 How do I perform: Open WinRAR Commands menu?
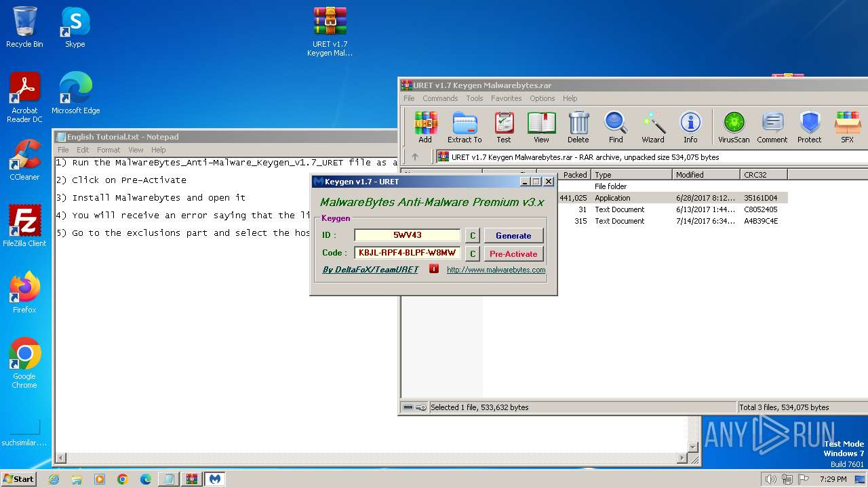click(x=440, y=98)
